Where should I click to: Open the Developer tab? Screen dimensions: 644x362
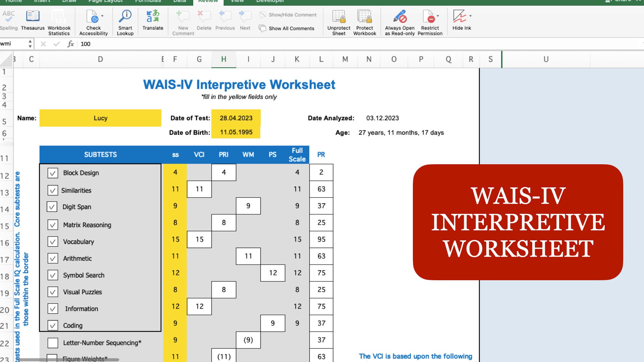(x=270, y=2)
